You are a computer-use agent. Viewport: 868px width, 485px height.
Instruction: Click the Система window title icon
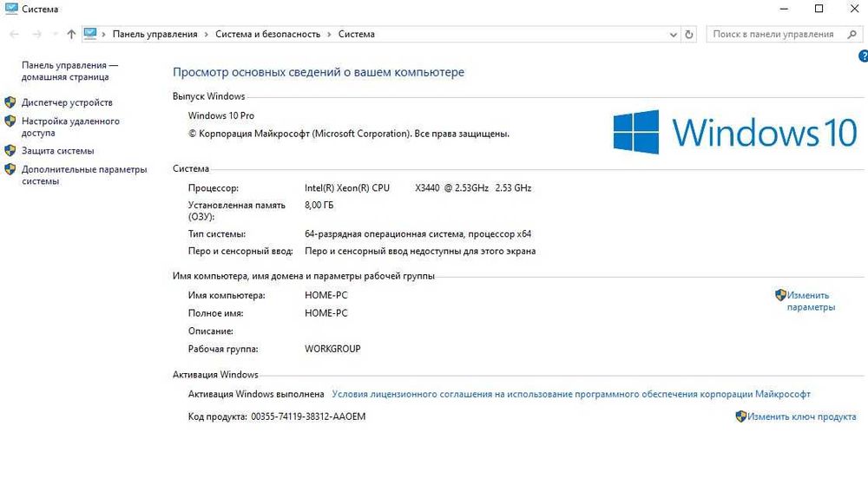[11, 9]
